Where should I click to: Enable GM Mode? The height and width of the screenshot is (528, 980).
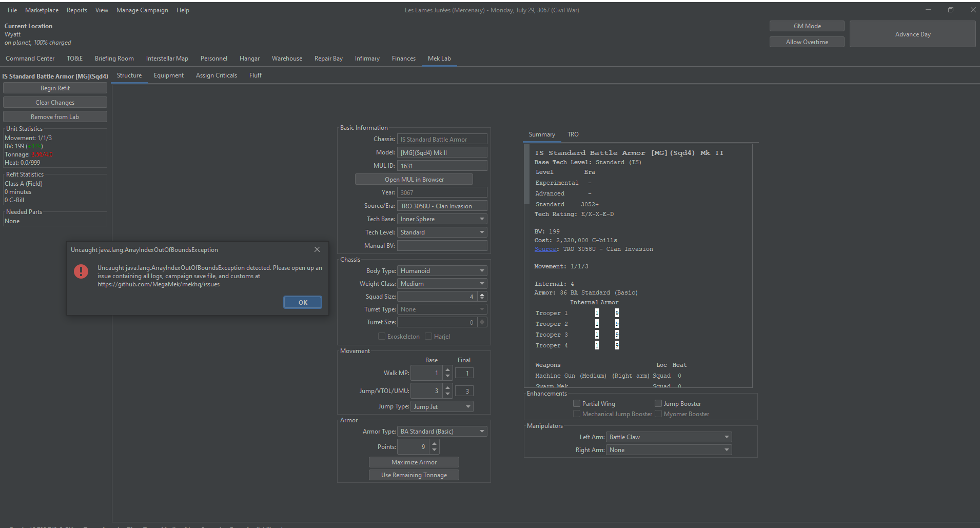807,26
